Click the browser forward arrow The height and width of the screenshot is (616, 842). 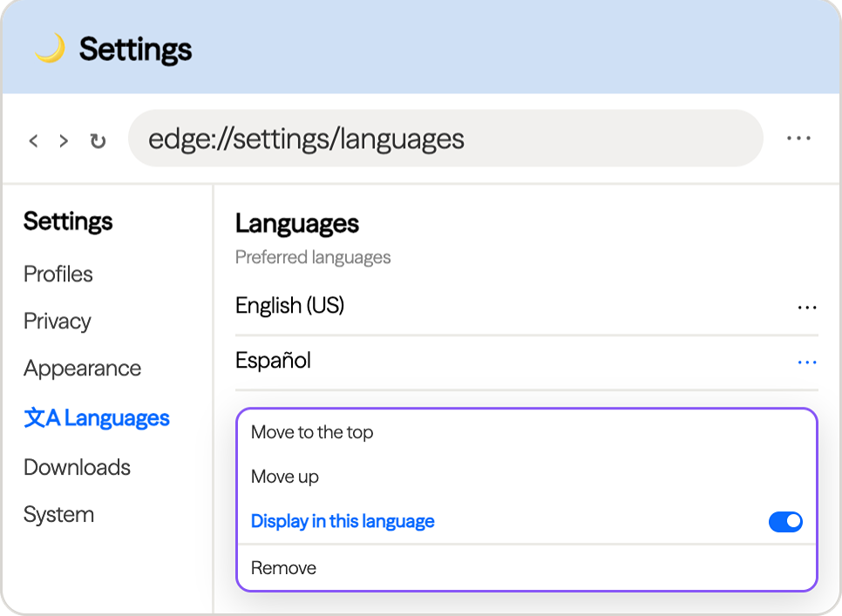(64, 140)
